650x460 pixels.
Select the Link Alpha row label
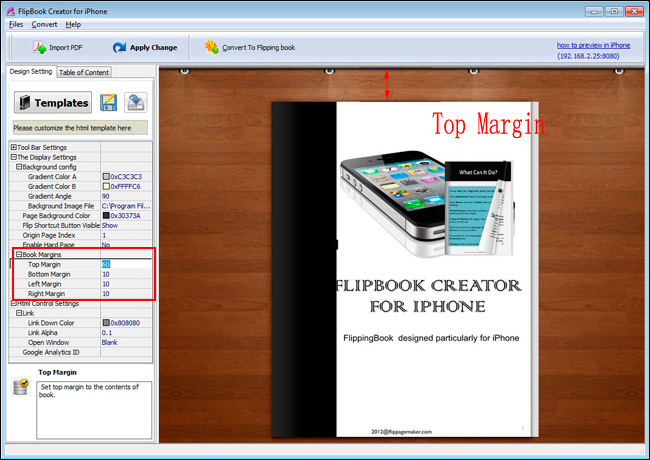point(43,333)
